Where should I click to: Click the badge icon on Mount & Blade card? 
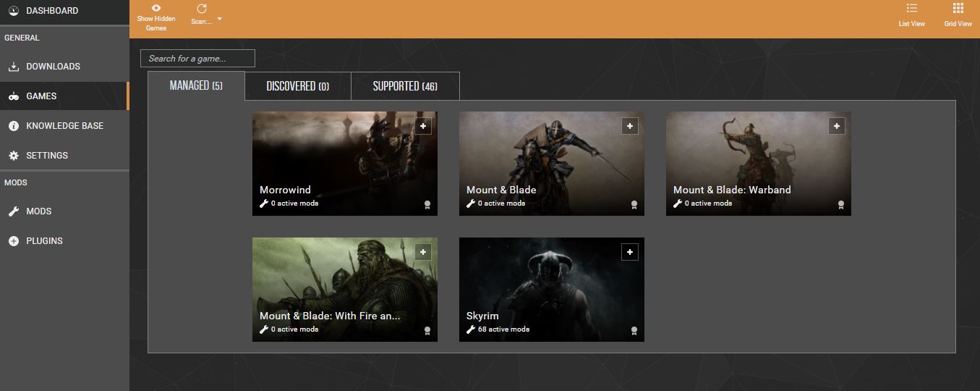(634, 205)
